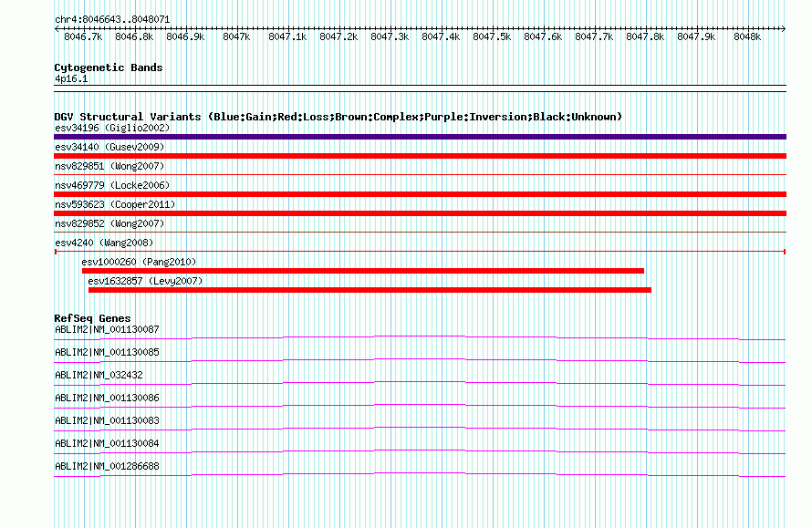This screenshot has height=528, width=812.
Task: Click the Cytogenetic Bands track title
Action: 109,67
